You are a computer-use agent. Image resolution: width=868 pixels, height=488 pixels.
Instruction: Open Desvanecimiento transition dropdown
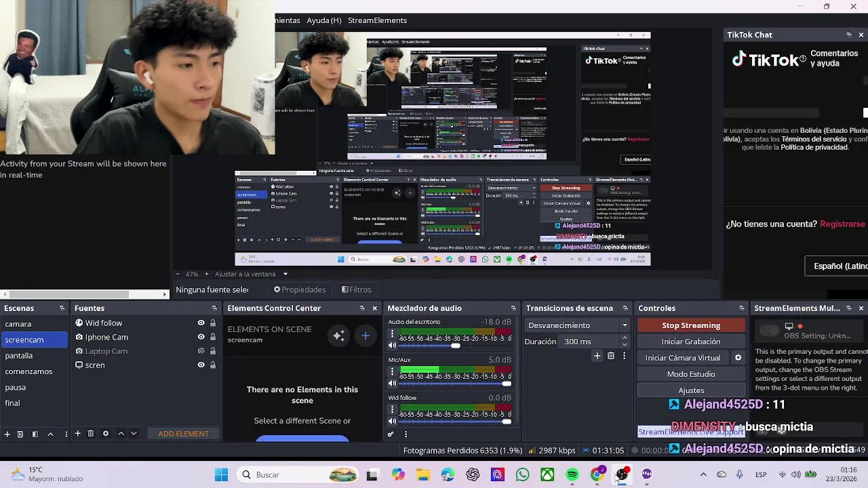pos(578,325)
